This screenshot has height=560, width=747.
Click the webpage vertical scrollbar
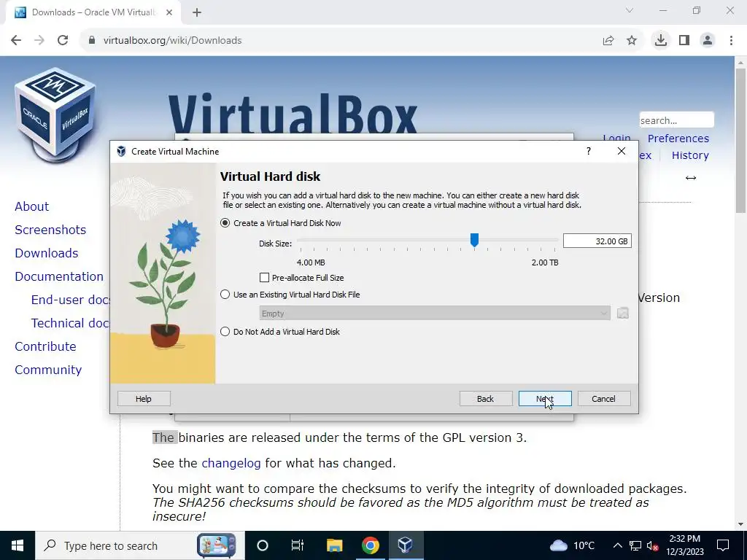(x=741, y=141)
